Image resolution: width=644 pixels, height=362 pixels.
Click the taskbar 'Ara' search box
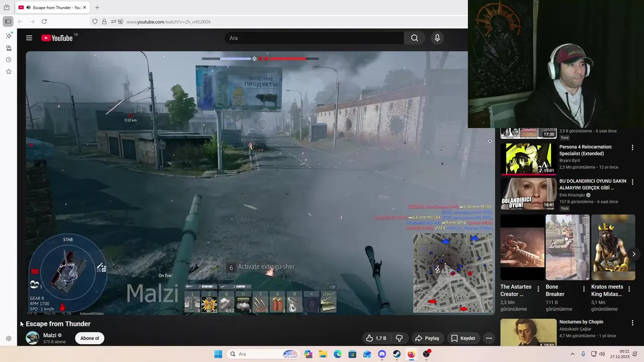263,354
